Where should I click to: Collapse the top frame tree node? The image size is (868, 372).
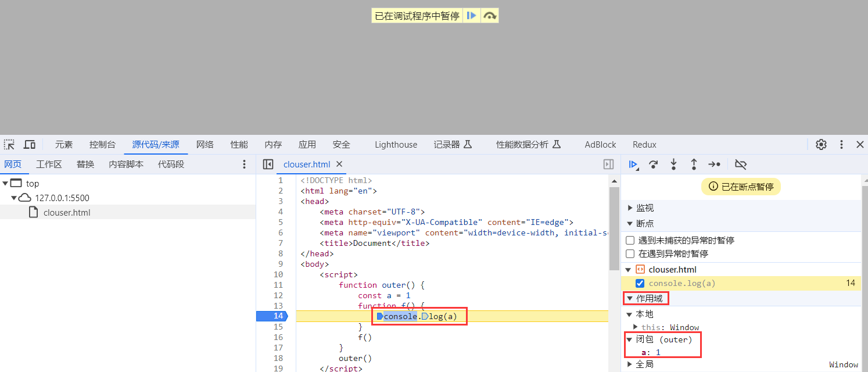coord(5,184)
